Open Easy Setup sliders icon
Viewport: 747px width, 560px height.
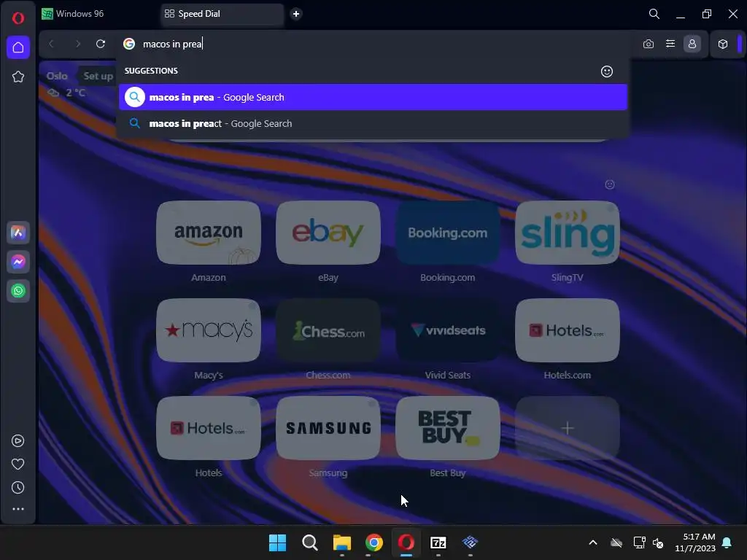click(x=670, y=44)
